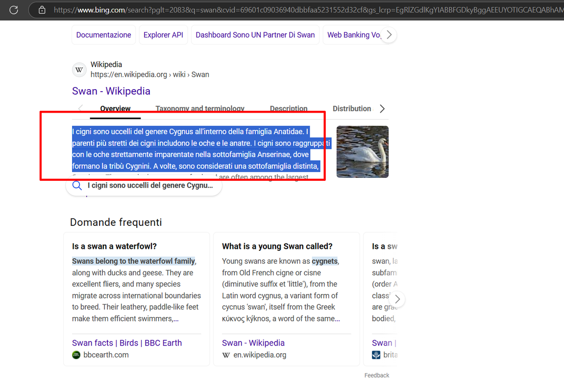Click the 'Domande frequenti' heading
Viewport: 564px width, 392px height.
click(116, 222)
